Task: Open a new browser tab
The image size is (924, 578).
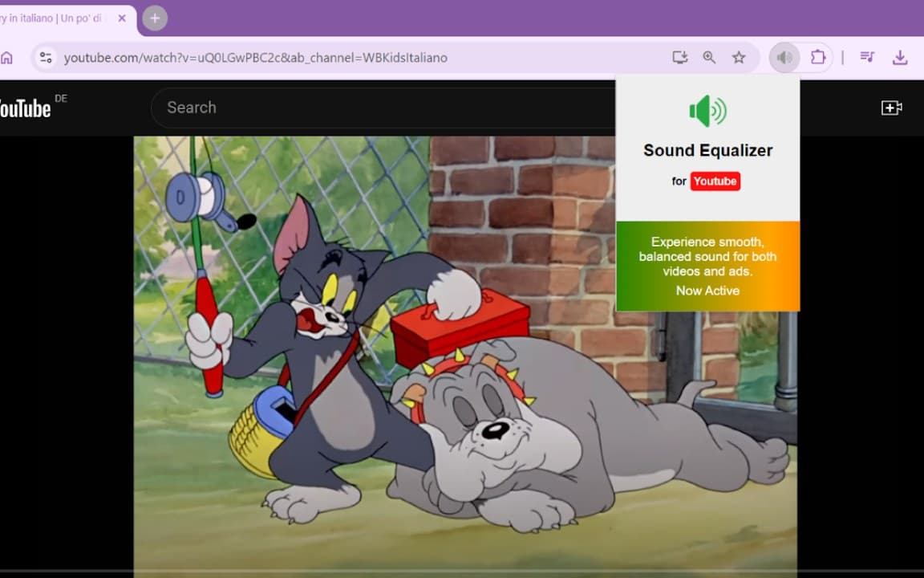Action: (155, 18)
